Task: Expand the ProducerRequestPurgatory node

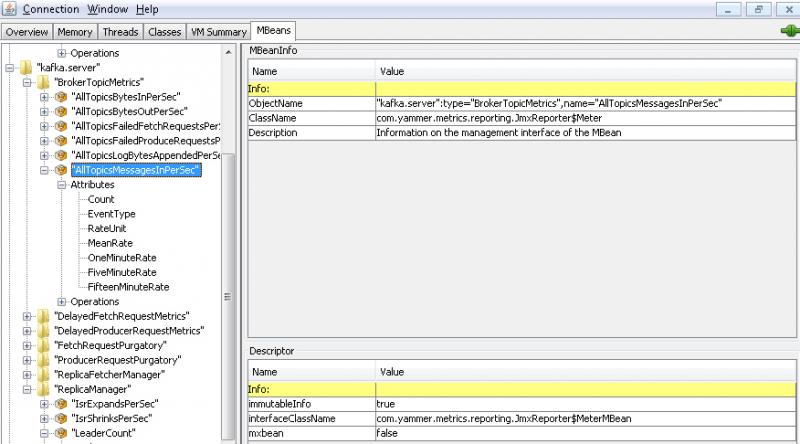Action: (x=26, y=360)
